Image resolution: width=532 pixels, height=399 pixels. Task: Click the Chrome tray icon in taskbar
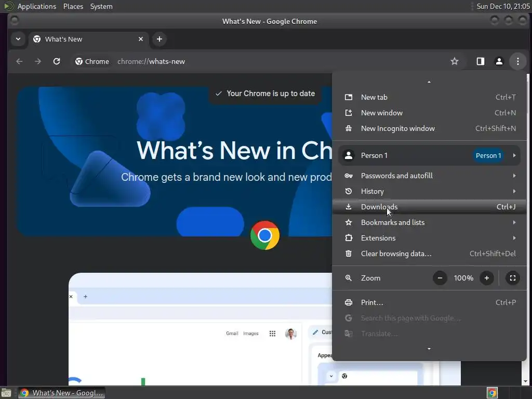[x=492, y=393]
